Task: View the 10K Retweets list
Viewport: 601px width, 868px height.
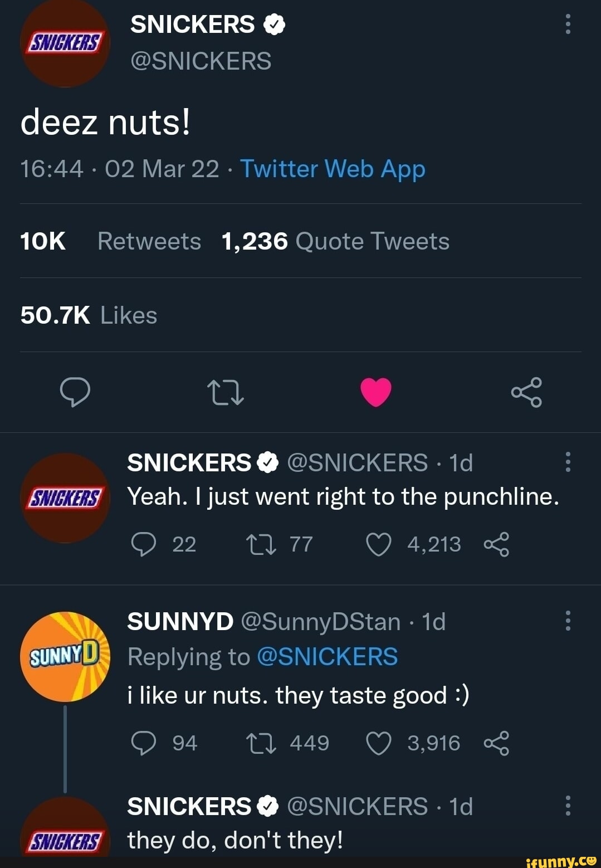Action: [110, 241]
